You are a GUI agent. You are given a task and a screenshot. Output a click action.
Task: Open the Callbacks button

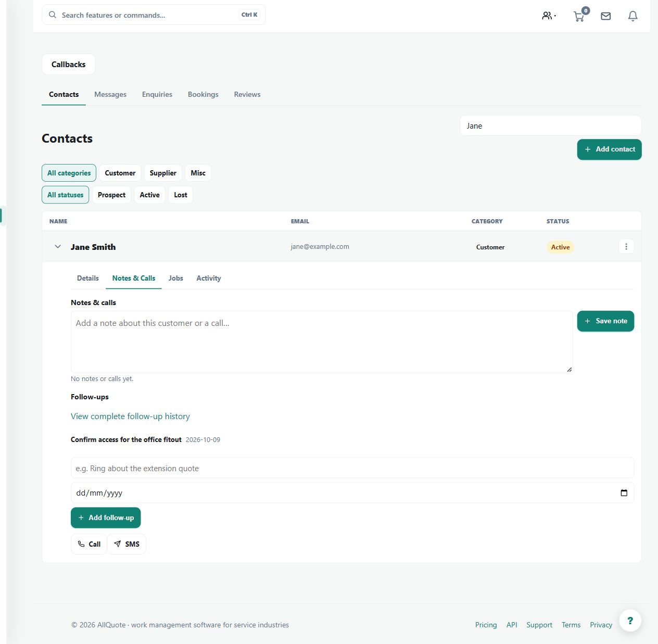click(68, 64)
